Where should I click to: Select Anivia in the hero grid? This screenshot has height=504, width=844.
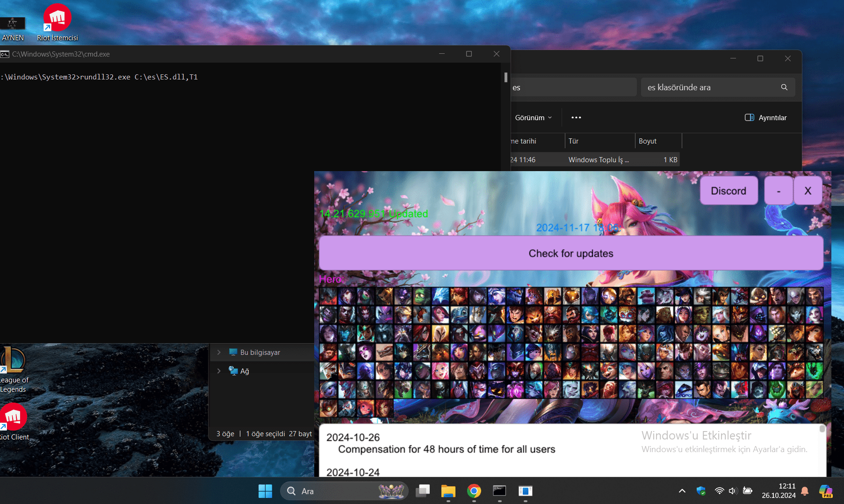point(440,296)
